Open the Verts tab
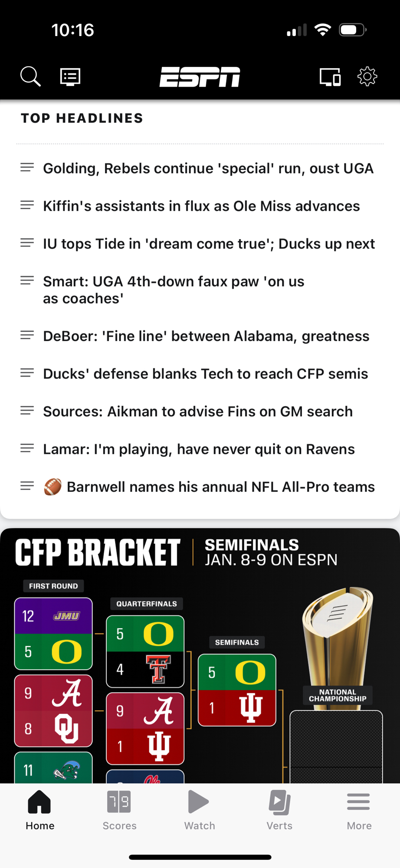This screenshot has height=868, width=400. pyautogui.click(x=279, y=810)
